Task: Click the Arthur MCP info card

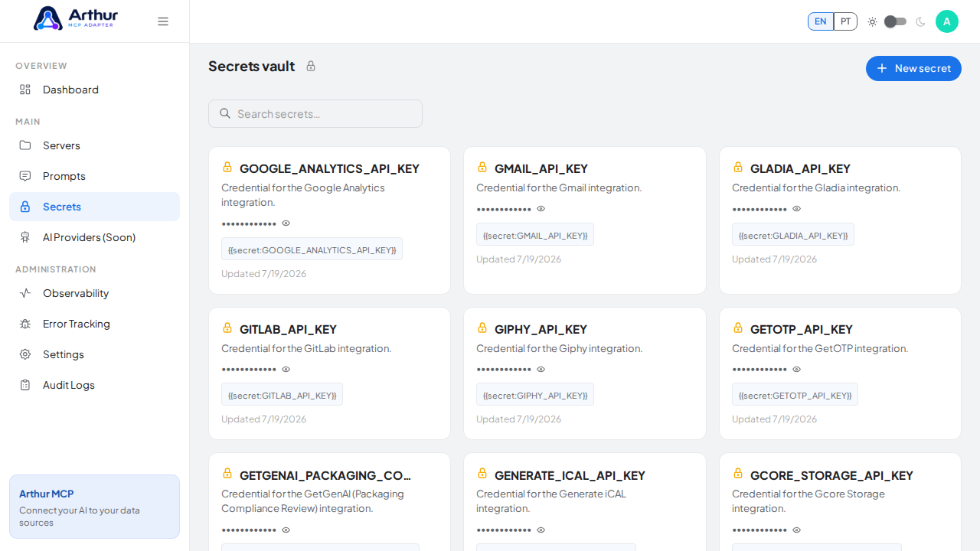Action: click(x=94, y=507)
